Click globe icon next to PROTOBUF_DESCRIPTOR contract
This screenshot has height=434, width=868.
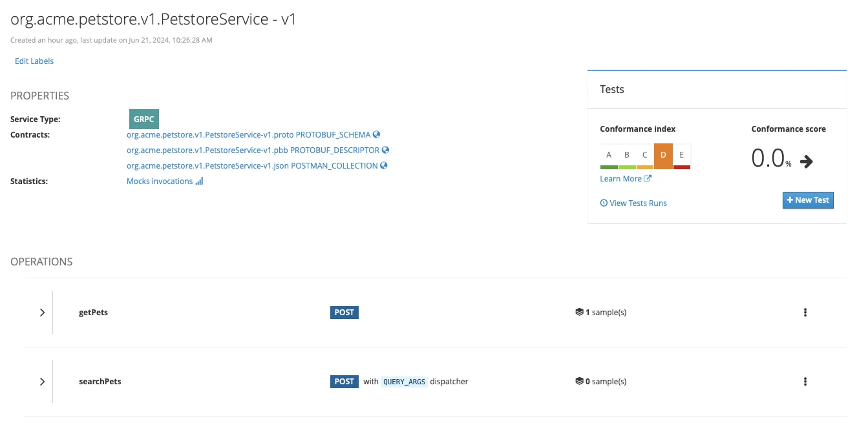pos(385,150)
